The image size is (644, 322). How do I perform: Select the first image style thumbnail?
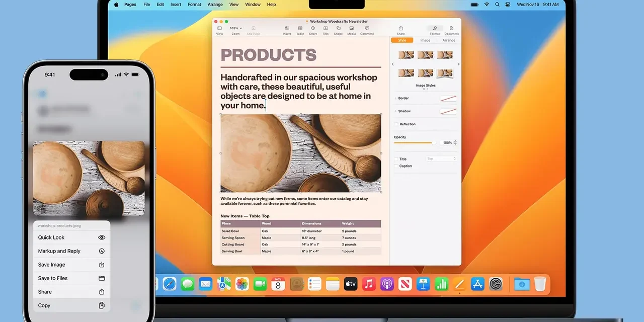(406, 55)
